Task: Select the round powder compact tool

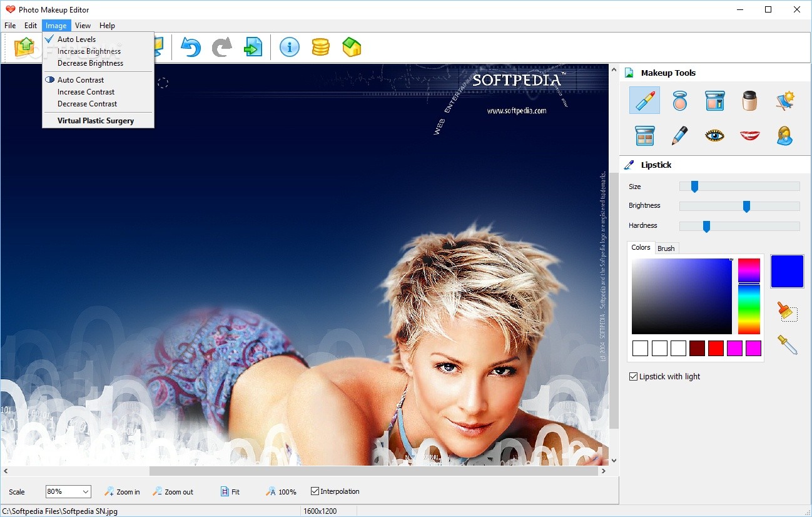Action: [680, 100]
